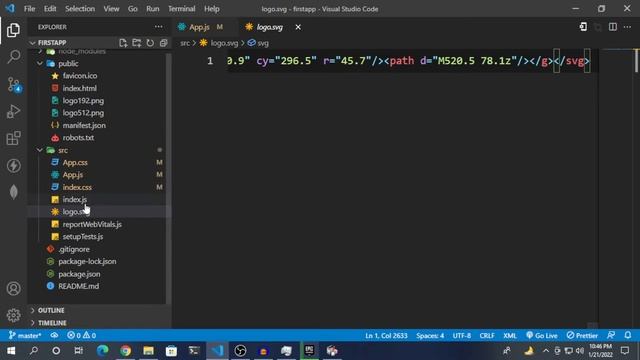Open the Search view in activity bar
The width and height of the screenshot is (640, 360).
tap(13, 57)
